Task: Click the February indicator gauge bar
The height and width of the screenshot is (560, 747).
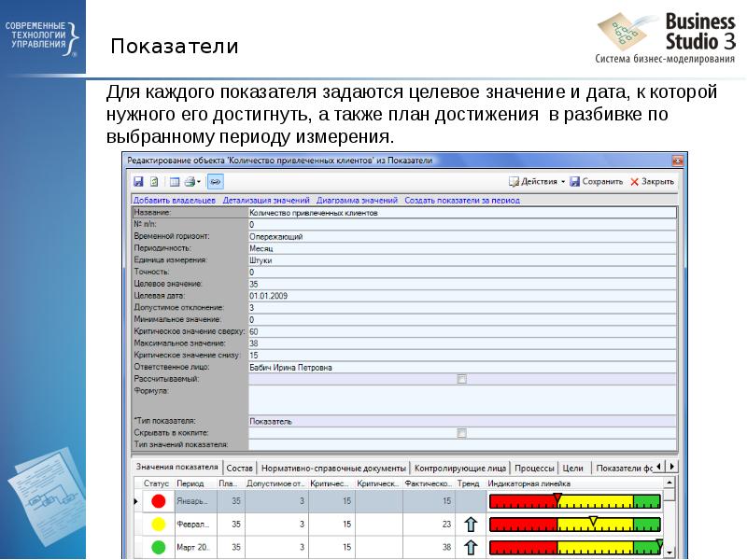Action: pyautogui.click(x=575, y=525)
